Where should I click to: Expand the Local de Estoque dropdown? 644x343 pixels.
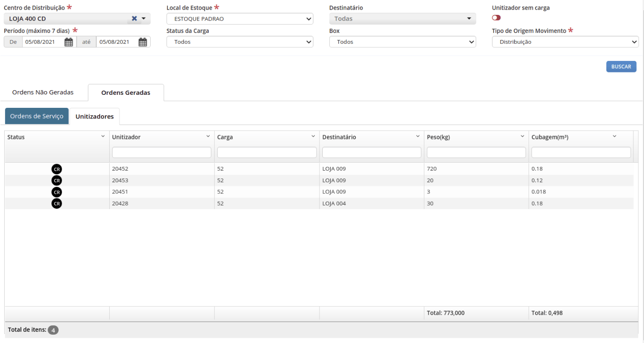point(240,19)
